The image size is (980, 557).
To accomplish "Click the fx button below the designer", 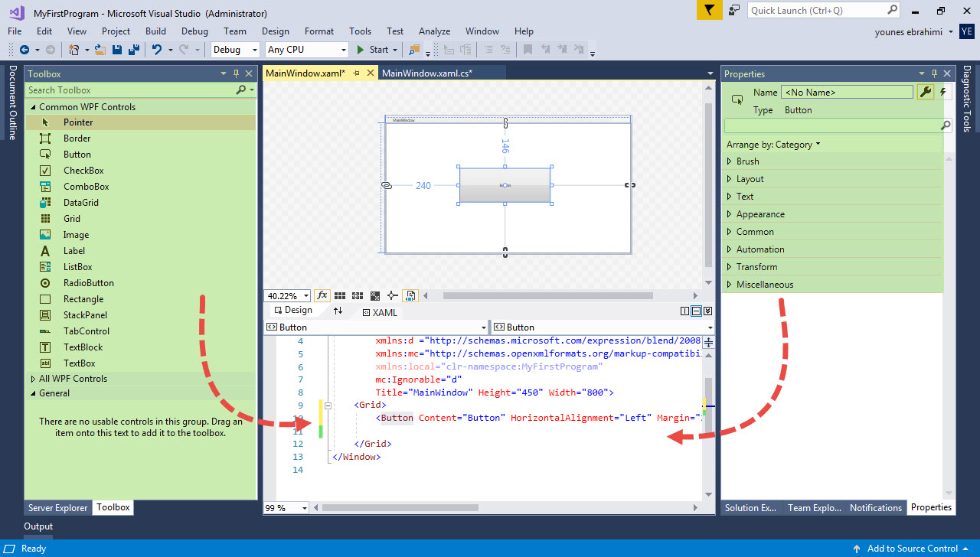I will 322,295.
